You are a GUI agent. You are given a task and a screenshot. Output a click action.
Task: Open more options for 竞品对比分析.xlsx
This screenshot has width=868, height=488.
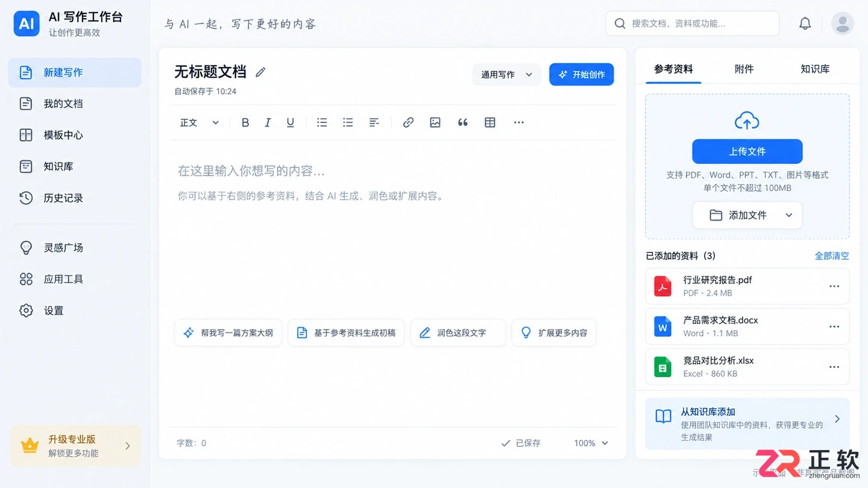834,367
